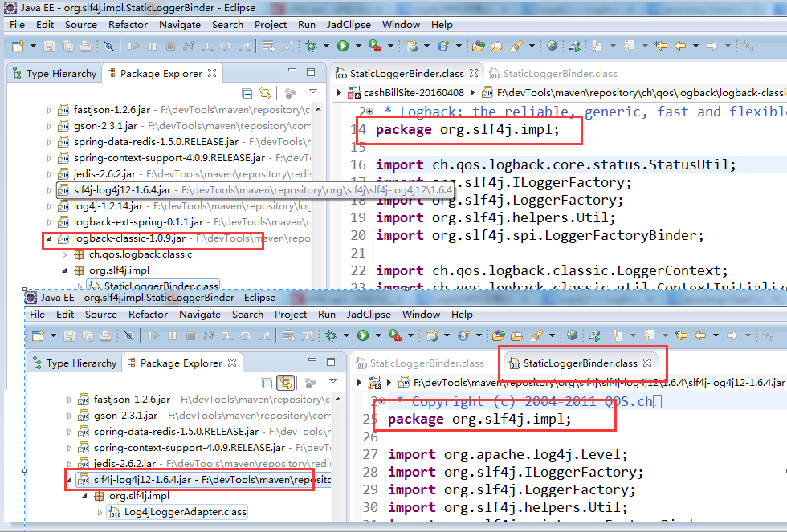
Task: Select jedis-2.6.2.jar in upper Package Explorer
Action: point(104,174)
